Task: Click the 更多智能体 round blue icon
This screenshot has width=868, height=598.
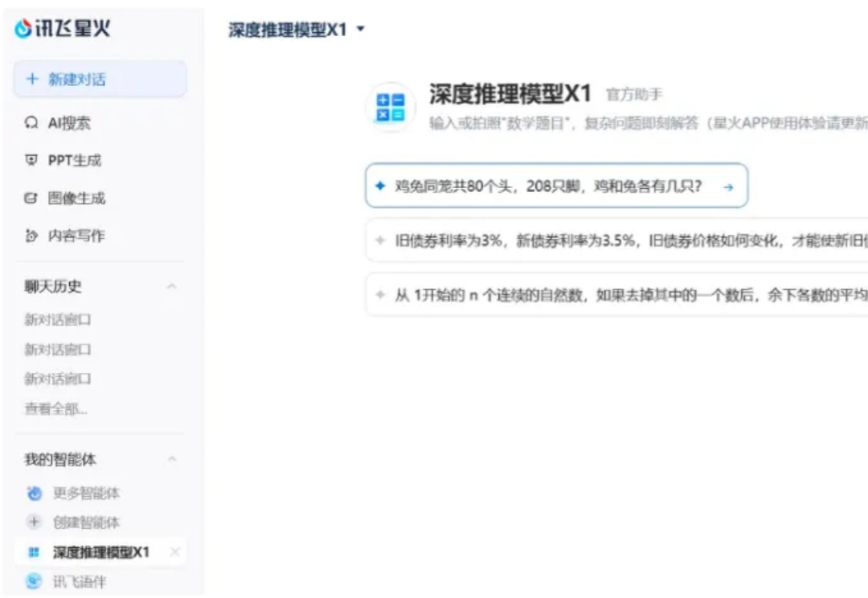Action: pos(35,493)
